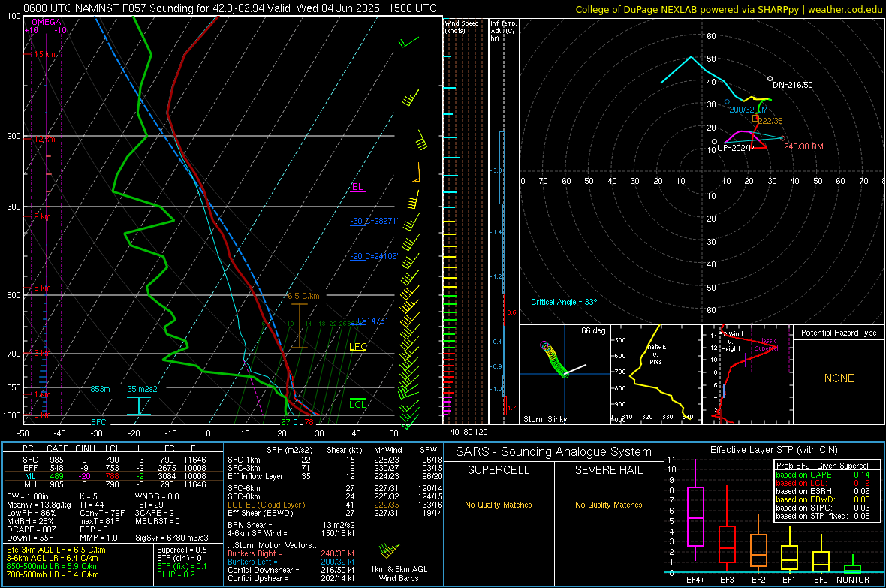Click the magenta EL level label

pos(357,187)
